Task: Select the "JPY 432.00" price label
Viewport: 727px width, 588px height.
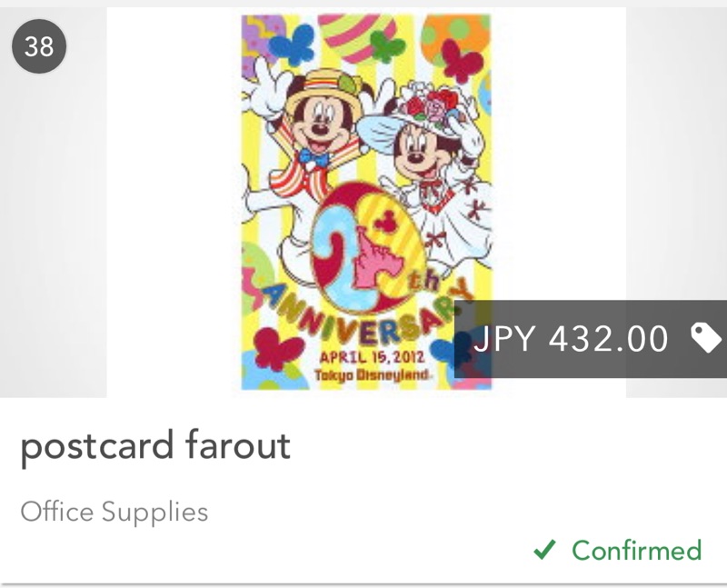Action: 571,339
